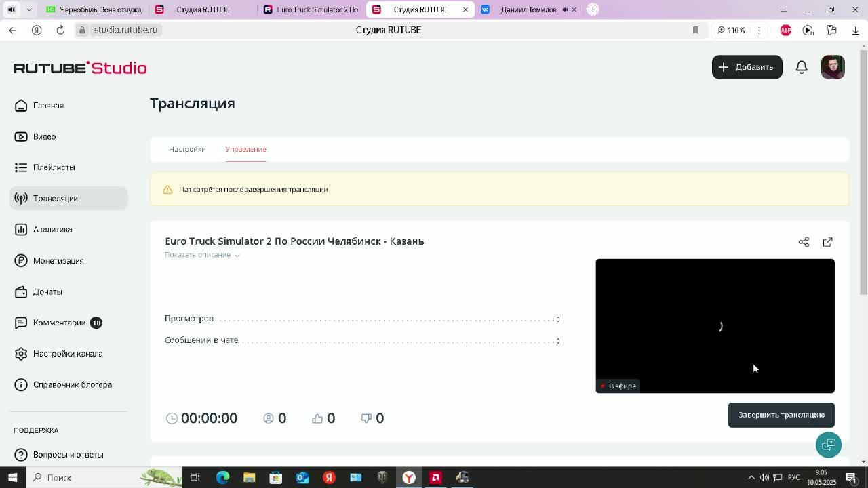Open Донаты in sidebar
Screen dimensions: 868x488
[x=68, y=291]
